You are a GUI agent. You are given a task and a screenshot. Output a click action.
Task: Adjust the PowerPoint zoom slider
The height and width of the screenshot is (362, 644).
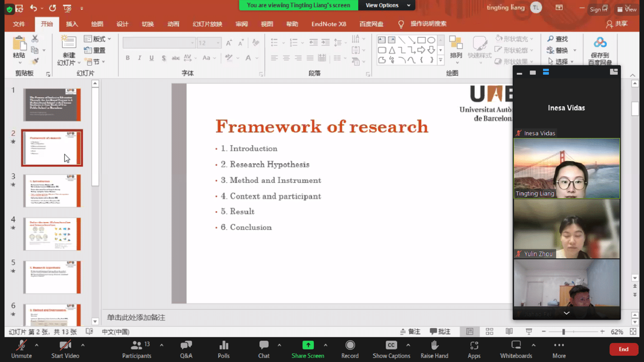(x=563, y=332)
